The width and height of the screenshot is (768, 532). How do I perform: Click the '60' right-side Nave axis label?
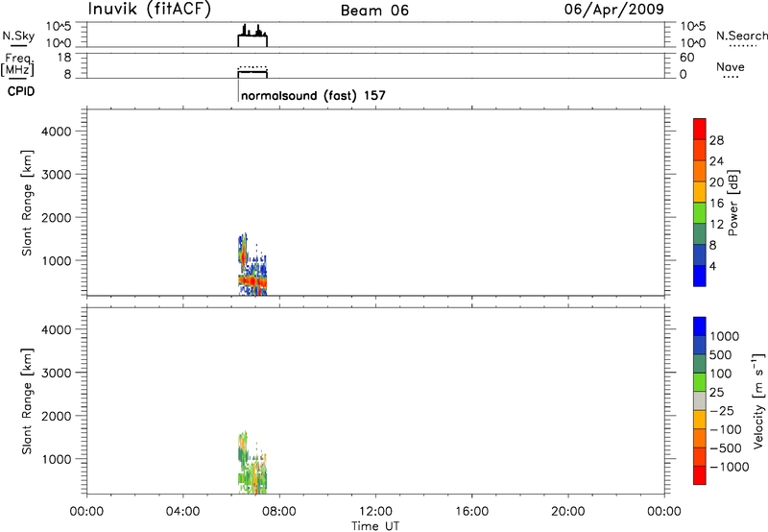(687, 58)
